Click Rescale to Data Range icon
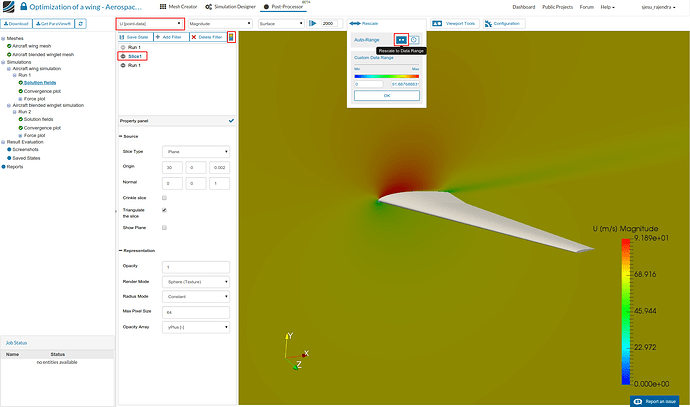 [x=401, y=40]
